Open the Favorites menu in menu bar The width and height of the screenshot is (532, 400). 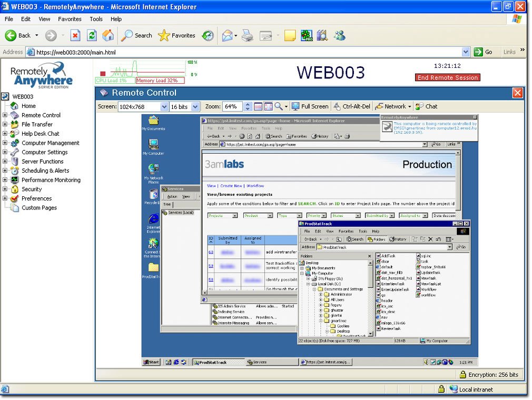70,19
